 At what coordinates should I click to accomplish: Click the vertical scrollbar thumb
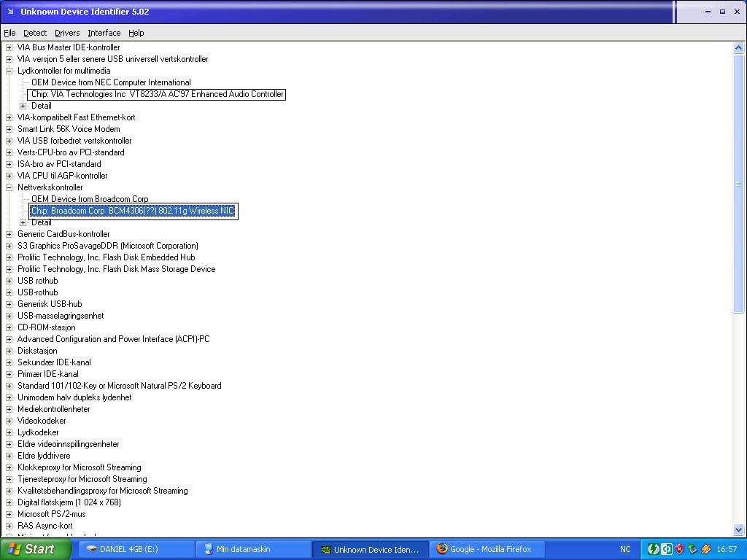click(738, 183)
